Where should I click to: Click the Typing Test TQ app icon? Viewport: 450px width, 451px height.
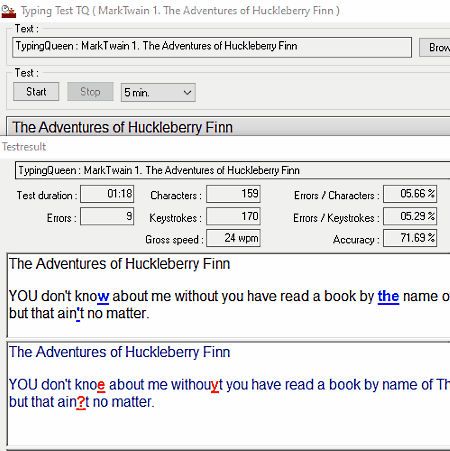click(8, 11)
